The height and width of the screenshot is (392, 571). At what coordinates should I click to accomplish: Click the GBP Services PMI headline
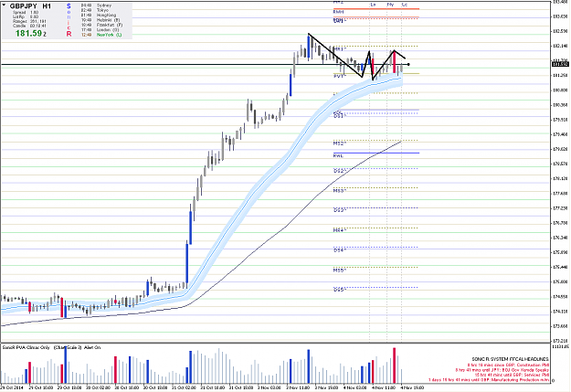(512, 375)
